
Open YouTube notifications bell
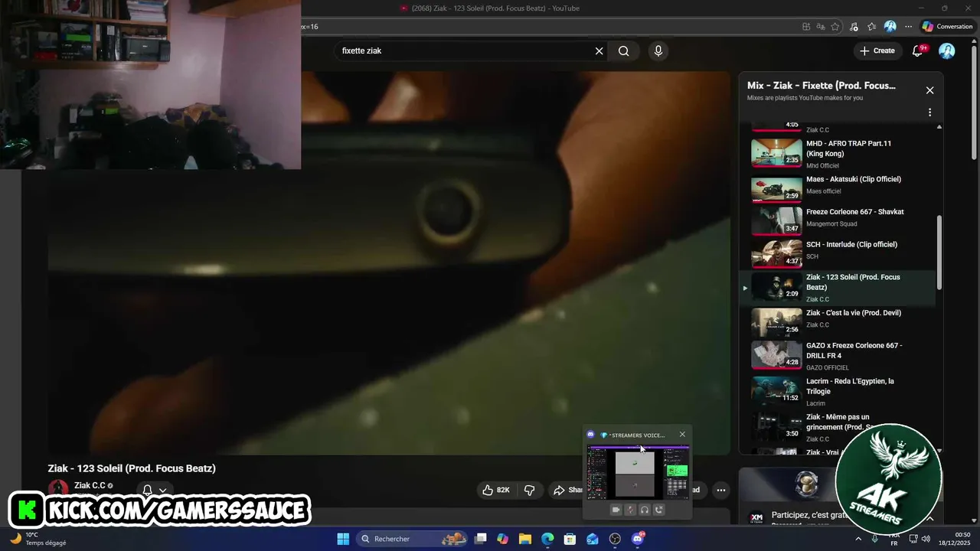918,51
